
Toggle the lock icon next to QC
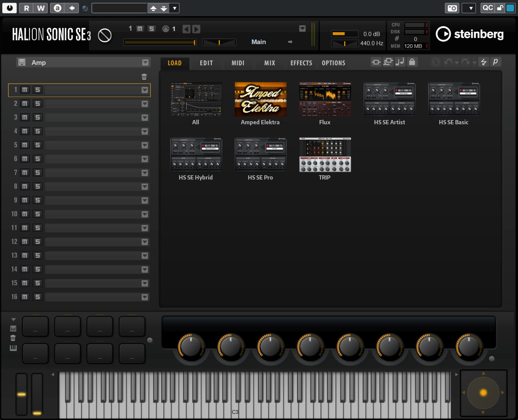500,8
